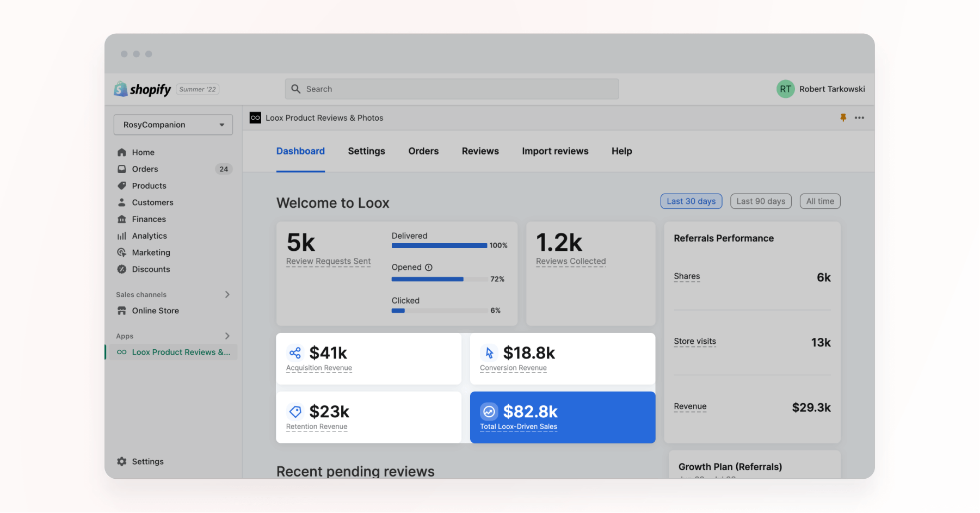980x513 pixels.
Task: Click Reviews Collected label
Action: [x=571, y=261]
